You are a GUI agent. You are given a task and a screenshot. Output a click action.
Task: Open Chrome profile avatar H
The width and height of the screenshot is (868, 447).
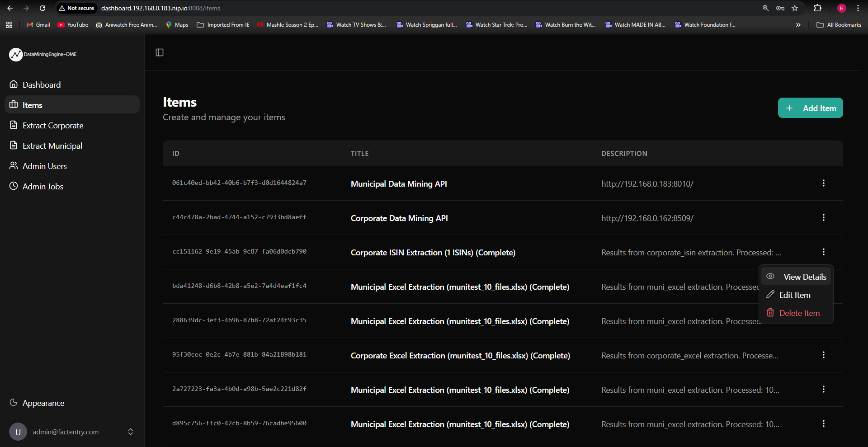[x=841, y=8]
